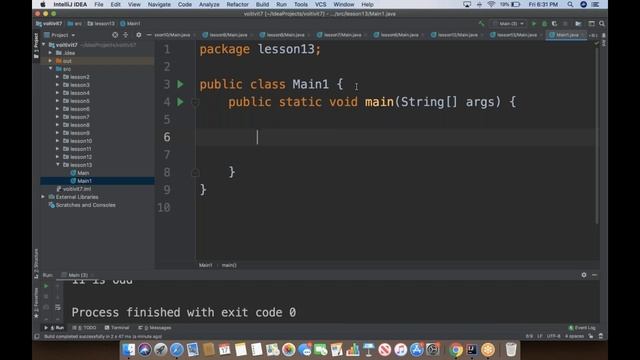Toggle the Favorites side tool tab
The image size is (640, 360).
(36, 302)
